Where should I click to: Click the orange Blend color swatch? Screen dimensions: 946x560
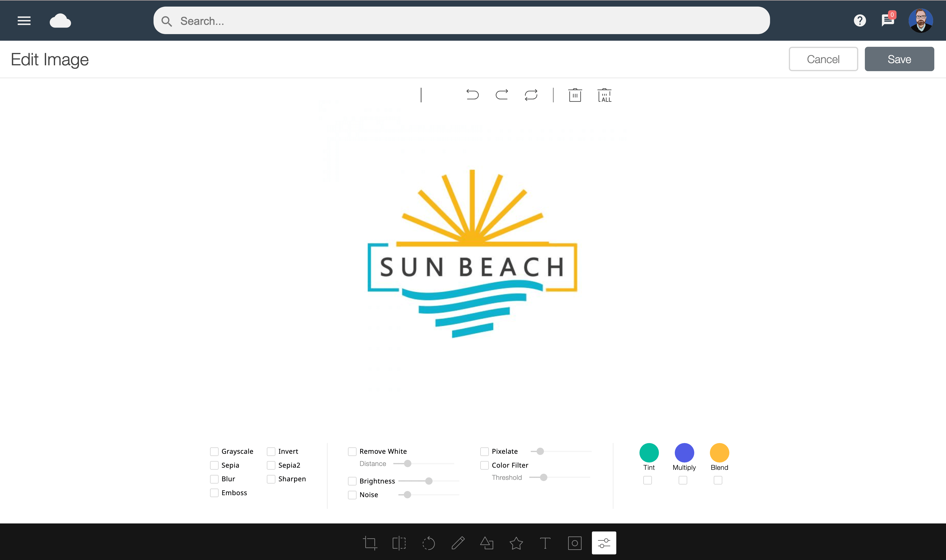pos(719,453)
